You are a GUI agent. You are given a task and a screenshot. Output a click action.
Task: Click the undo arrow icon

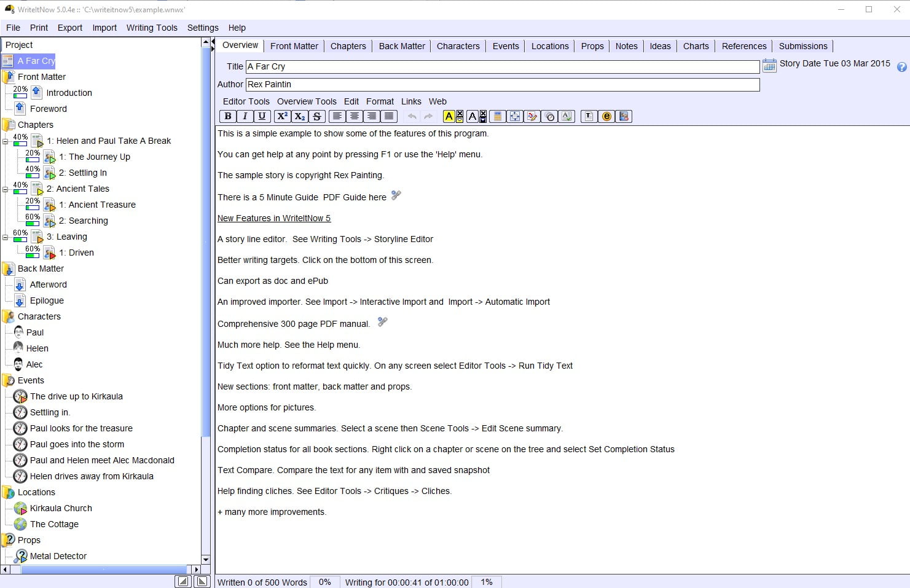(412, 116)
